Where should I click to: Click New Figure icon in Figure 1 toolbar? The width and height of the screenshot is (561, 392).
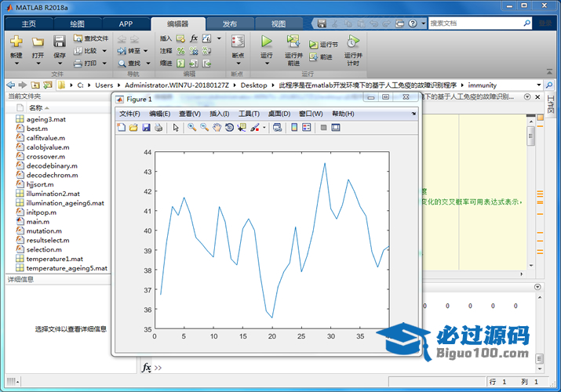pyautogui.click(x=122, y=128)
